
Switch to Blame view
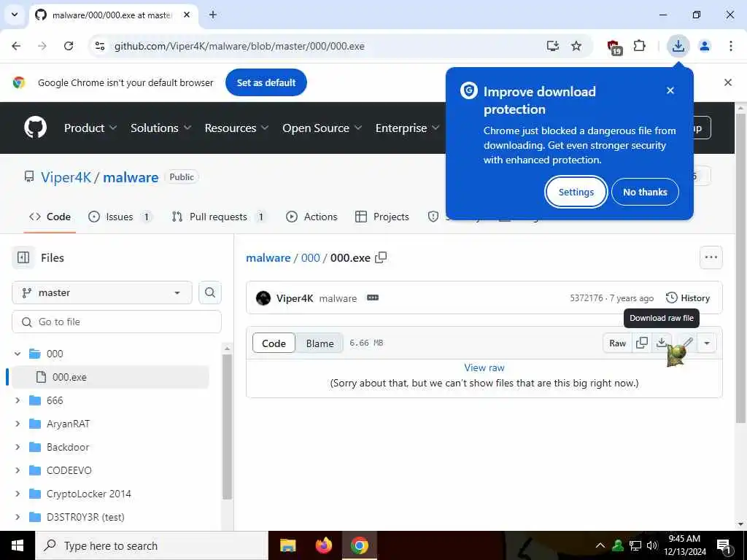point(320,343)
